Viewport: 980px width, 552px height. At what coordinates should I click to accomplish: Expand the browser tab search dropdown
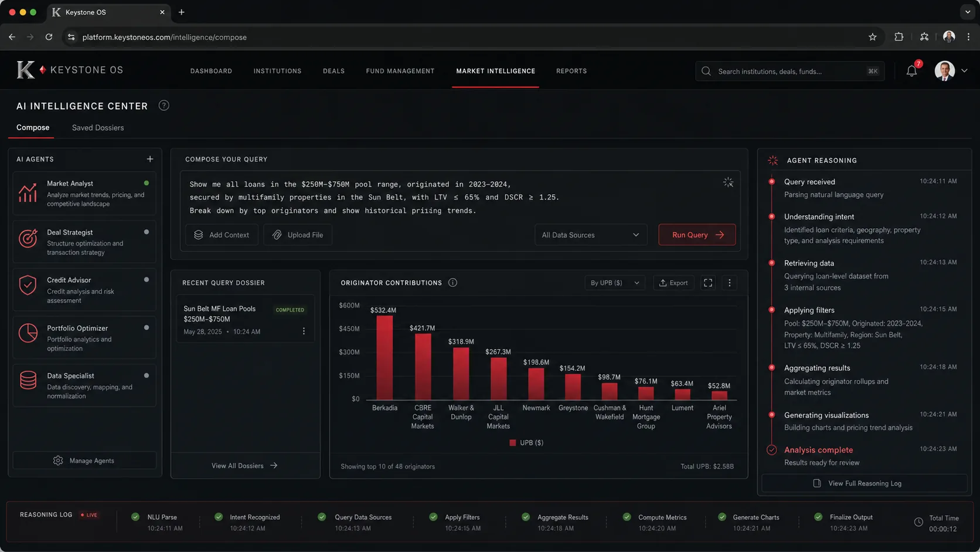point(968,12)
